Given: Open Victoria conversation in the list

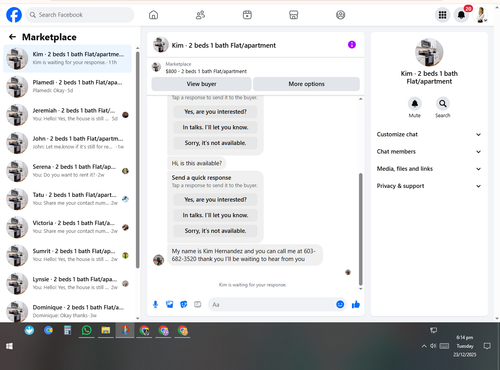Looking at the screenshot, I should tap(68, 227).
